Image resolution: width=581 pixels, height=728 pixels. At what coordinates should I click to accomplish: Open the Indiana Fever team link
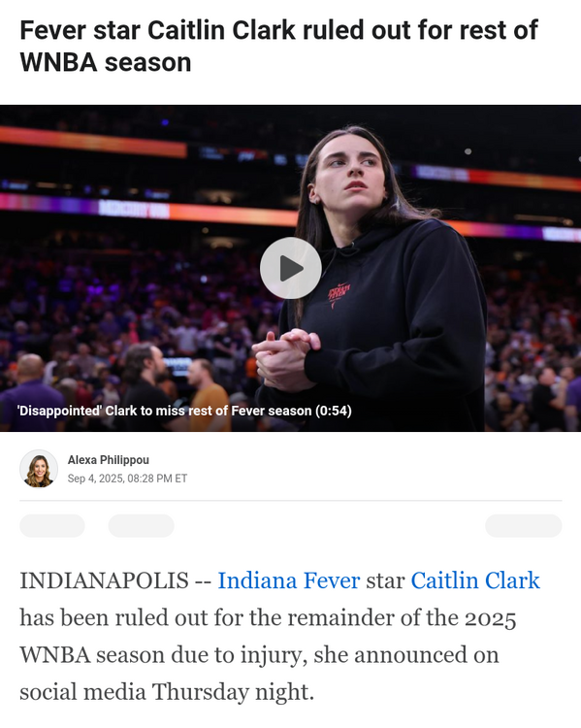pos(289,580)
